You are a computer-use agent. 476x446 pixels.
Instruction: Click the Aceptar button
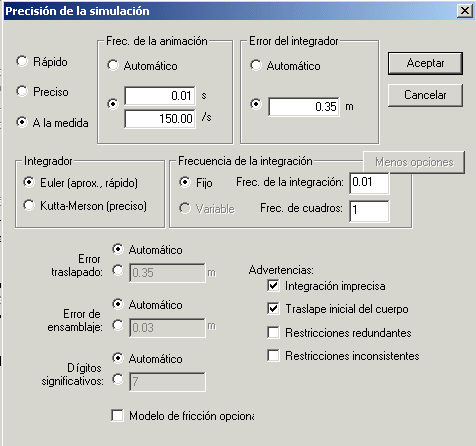point(425,63)
